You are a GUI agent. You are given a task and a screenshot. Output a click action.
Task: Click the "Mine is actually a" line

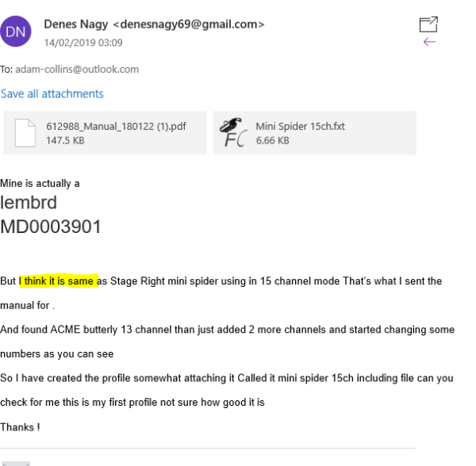pyautogui.click(x=40, y=183)
